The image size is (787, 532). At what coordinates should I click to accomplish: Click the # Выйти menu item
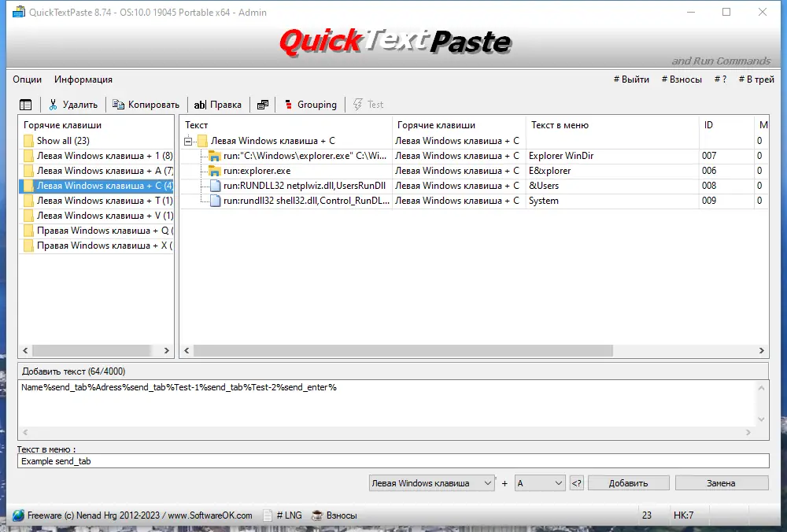point(631,79)
